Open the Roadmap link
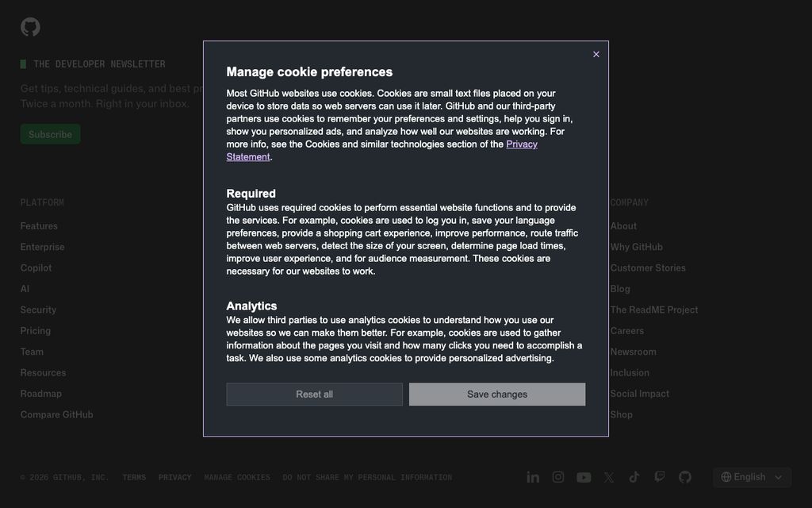 coord(41,394)
